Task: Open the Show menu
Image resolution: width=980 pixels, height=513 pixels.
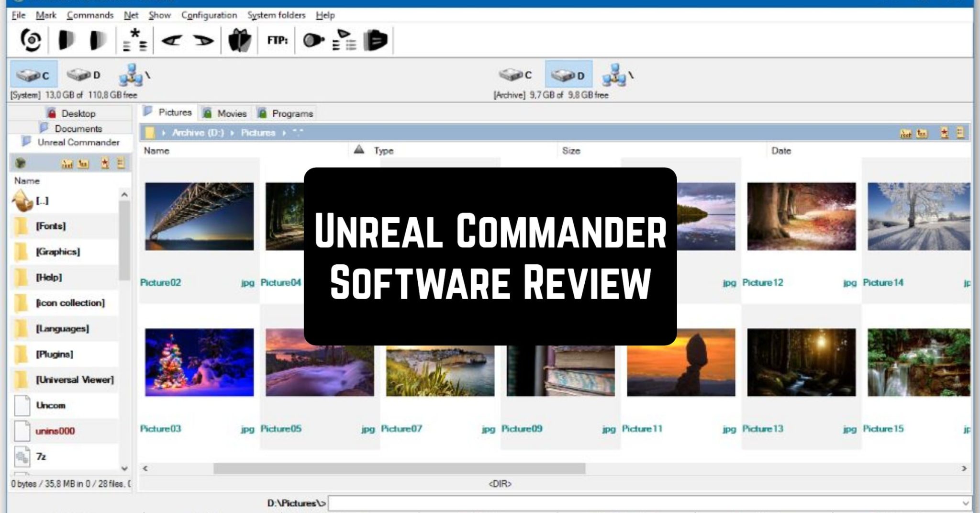Action: coord(159,15)
